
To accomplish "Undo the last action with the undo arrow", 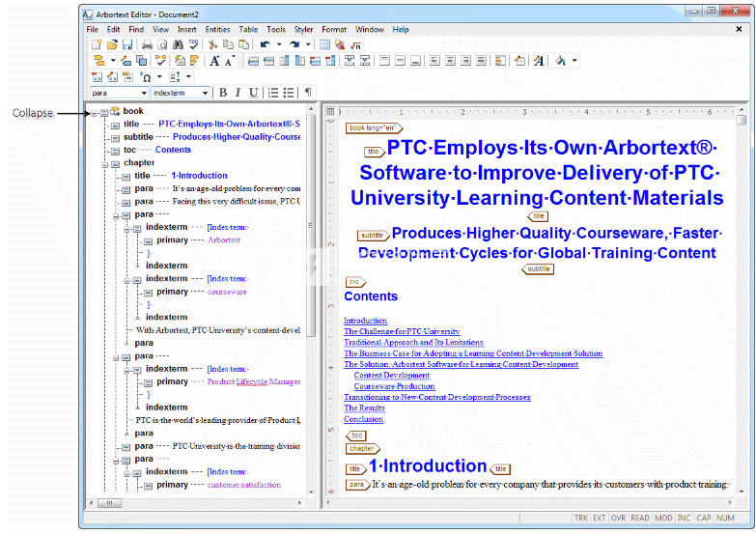I will 265,44.
